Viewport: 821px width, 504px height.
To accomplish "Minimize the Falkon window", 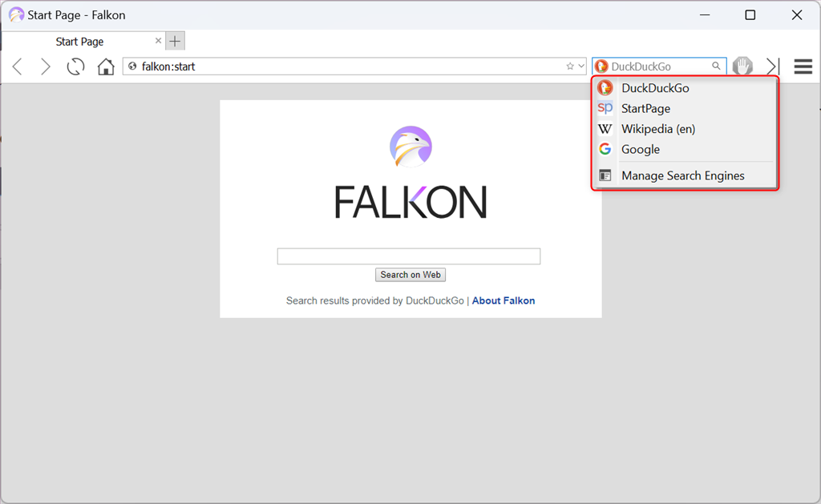I will pos(705,14).
